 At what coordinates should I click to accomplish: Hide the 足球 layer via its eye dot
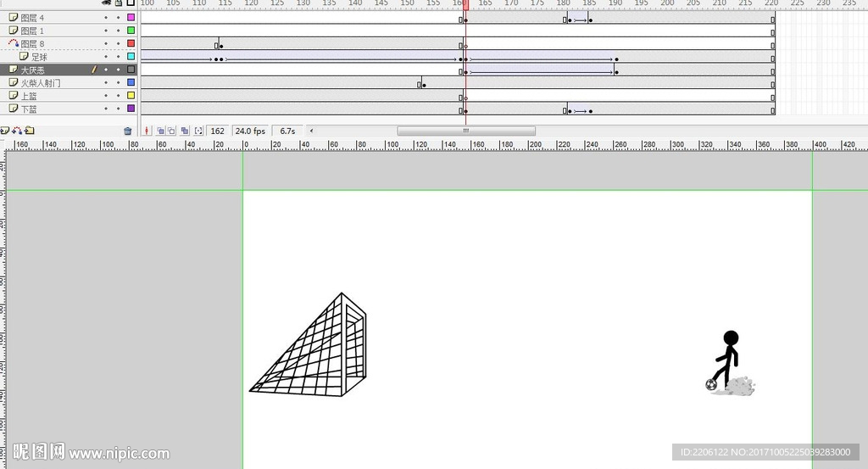pyautogui.click(x=106, y=57)
